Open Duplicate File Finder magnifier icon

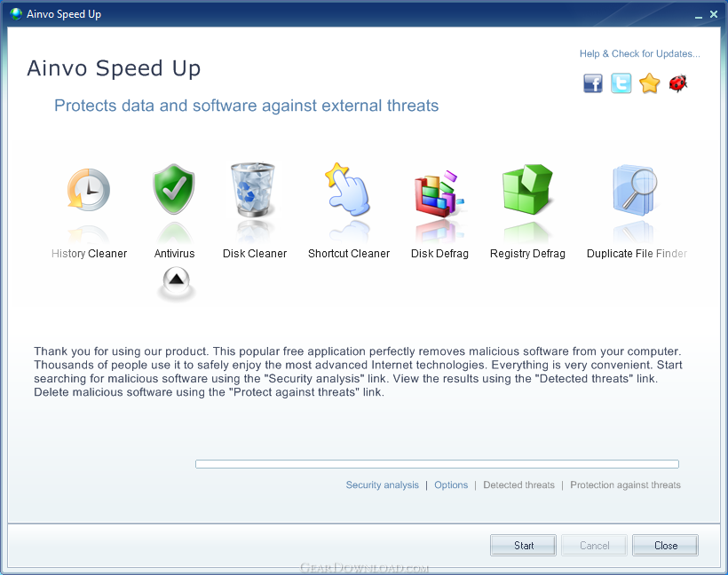pos(635,190)
